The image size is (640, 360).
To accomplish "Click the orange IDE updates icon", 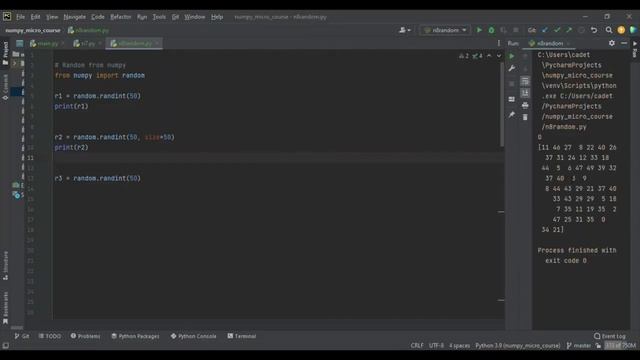I will tap(621, 30).
